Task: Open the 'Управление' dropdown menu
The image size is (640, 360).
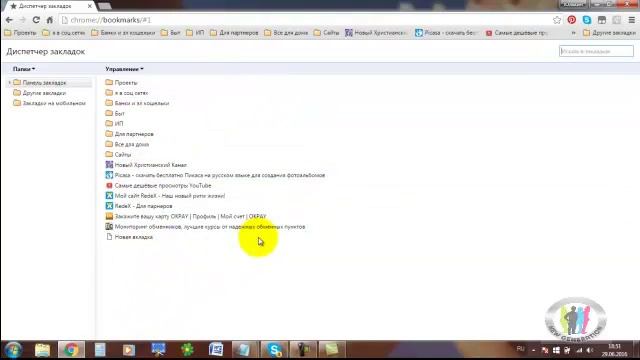Action: click(x=124, y=69)
